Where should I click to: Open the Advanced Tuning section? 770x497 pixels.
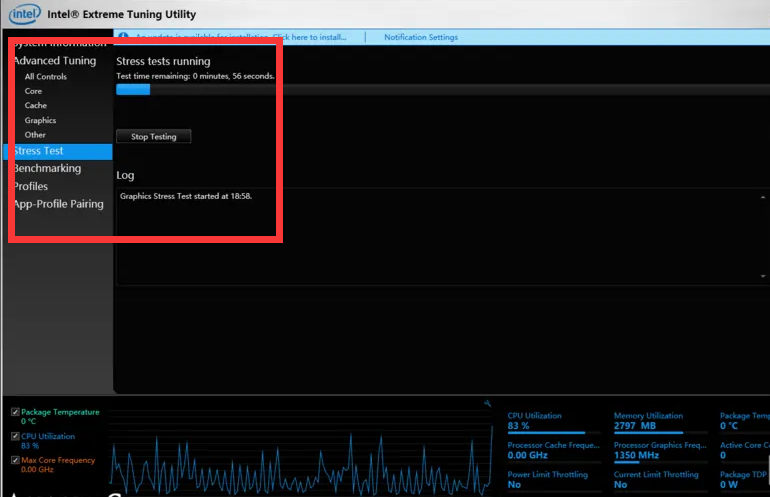pos(55,60)
